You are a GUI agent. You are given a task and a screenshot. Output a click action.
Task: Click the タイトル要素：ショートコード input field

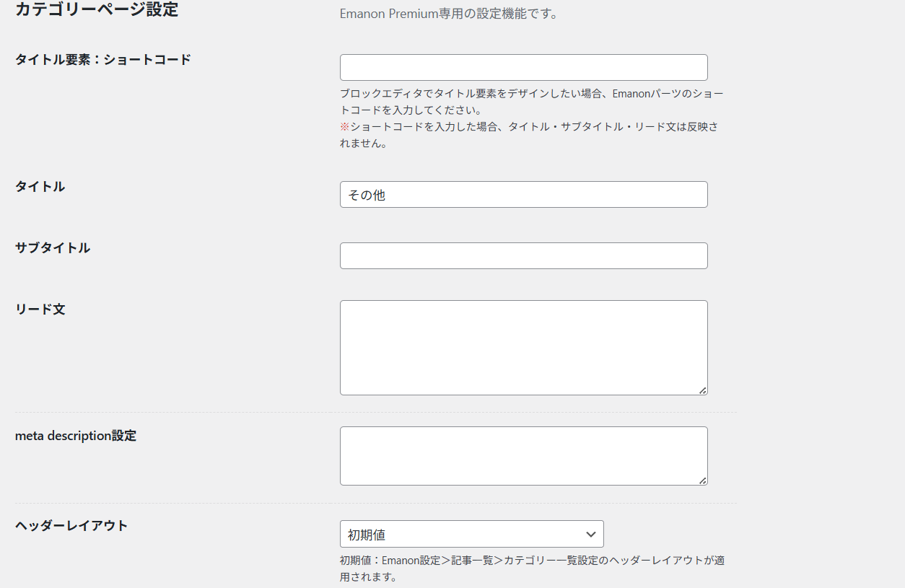point(523,67)
